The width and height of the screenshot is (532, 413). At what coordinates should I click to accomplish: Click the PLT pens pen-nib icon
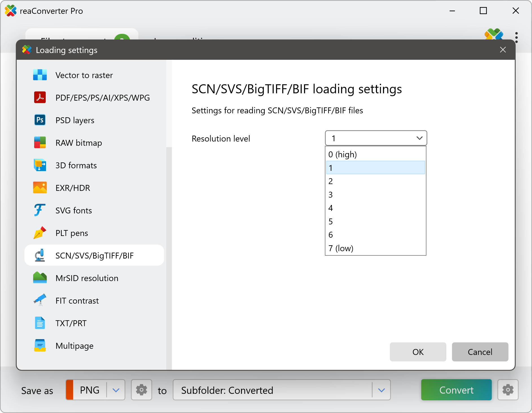click(40, 233)
